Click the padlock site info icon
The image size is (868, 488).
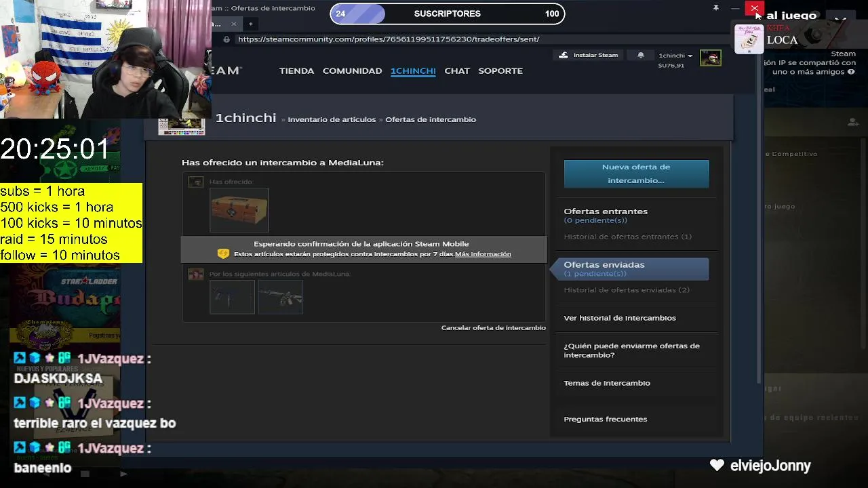pos(226,39)
